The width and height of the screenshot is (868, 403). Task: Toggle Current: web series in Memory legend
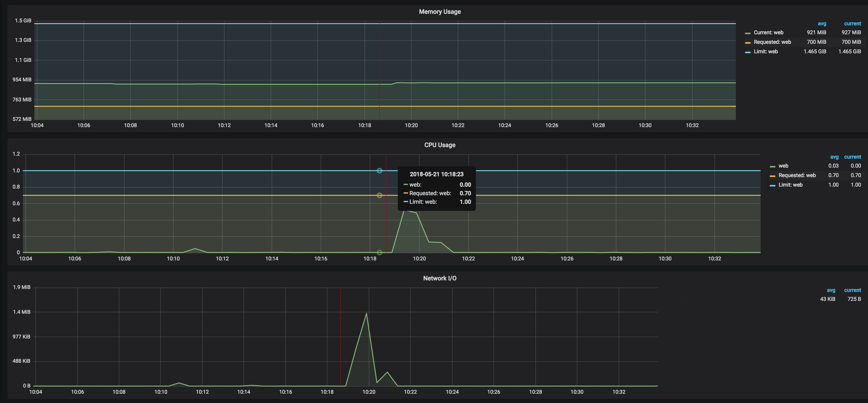pos(768,33)
